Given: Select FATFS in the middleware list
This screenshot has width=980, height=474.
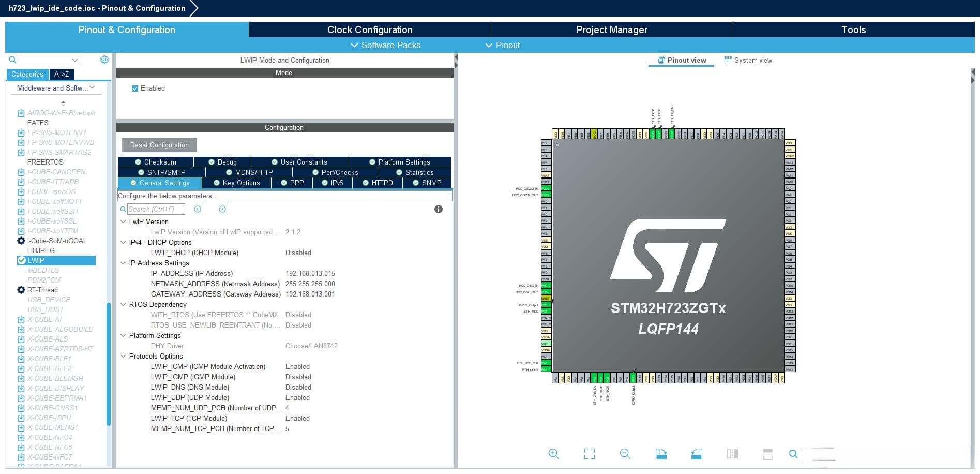Looking at the screenshot, I should (38, 123).
